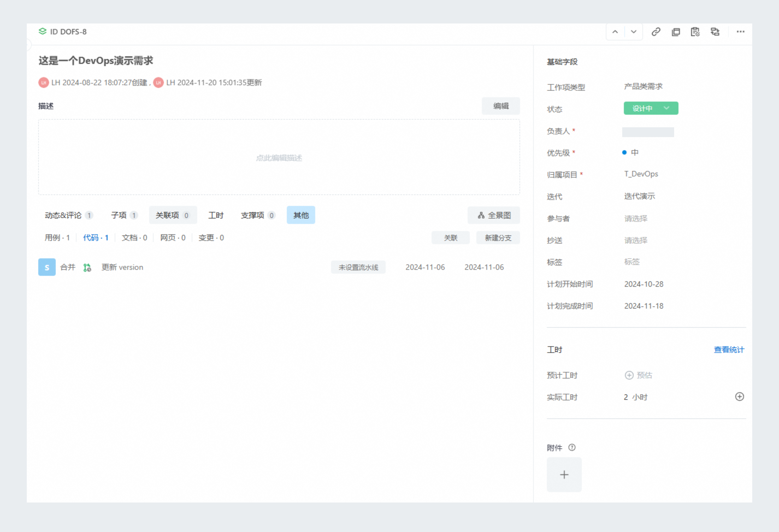The width and height of the screenshot is (779, 532).
Task: Open the 优先级 priority selector showing 中
Action: [630, 153]
